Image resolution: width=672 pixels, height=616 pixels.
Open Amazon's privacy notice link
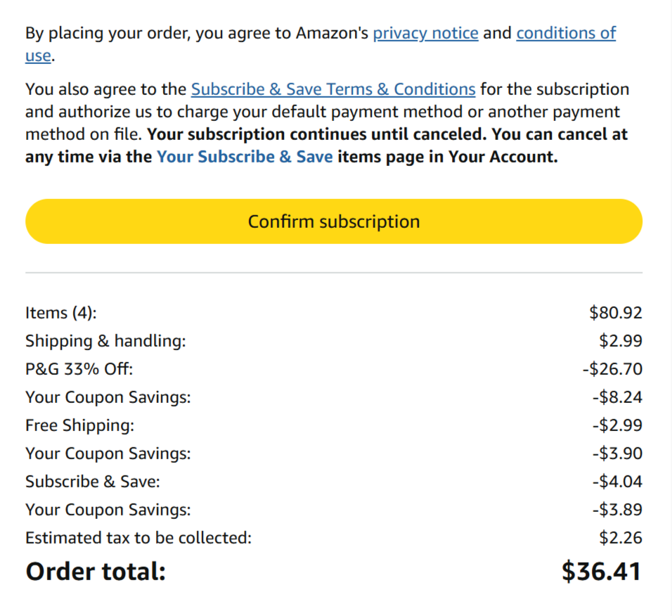point(425,33)
